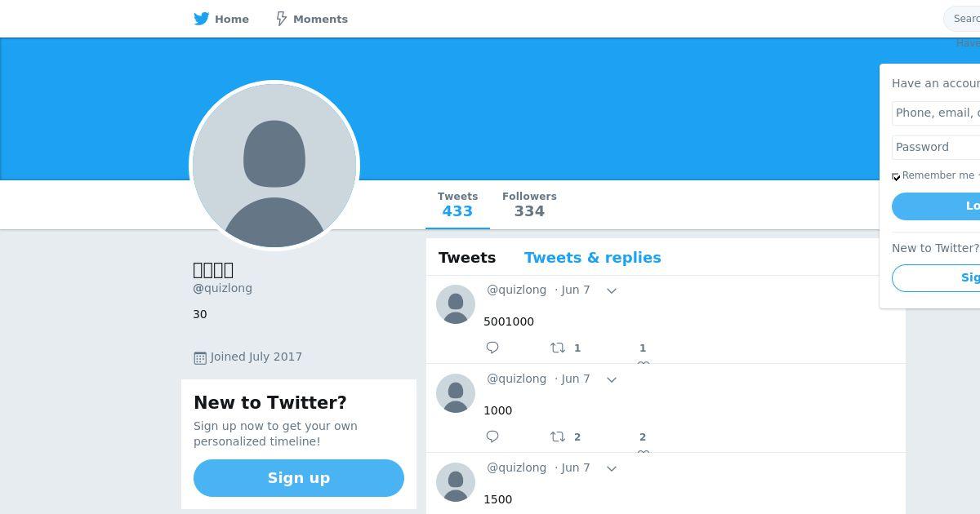980x514 pixels.
Task: Toggle the Remember me checkbox
Action: point(896,176)
